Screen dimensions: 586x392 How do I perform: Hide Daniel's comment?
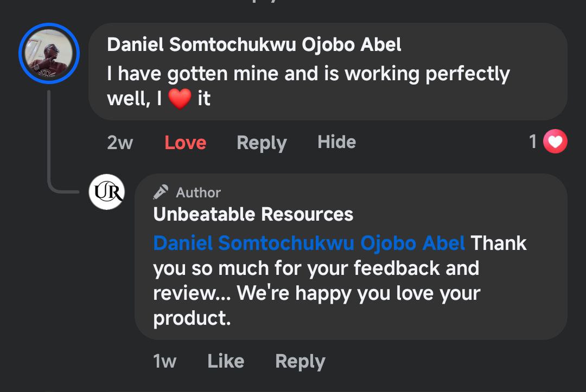point(337,142)
